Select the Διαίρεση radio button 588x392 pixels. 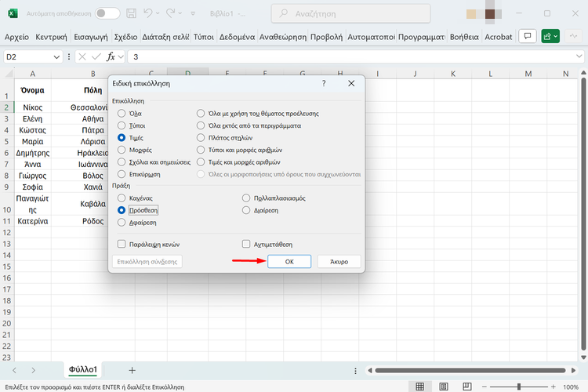[246, 210]
